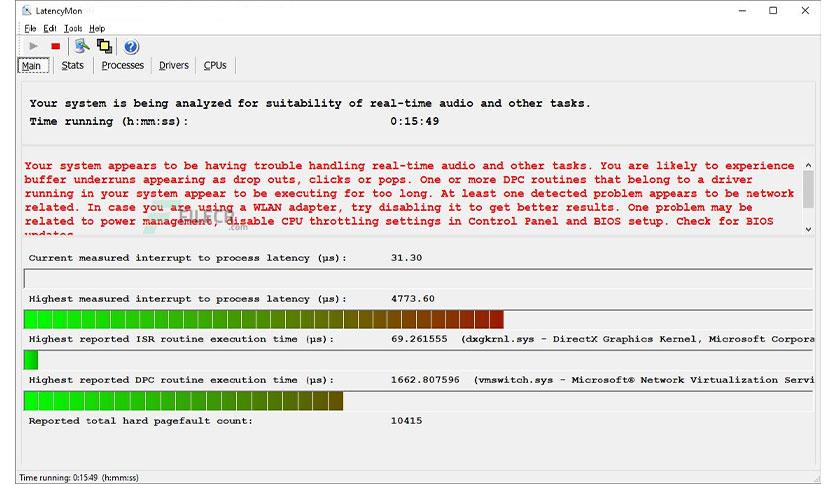Click 'Highest measured interrupt to process latency' label
This screenshot has width=836, height=484.
click(x=188, y=299)
